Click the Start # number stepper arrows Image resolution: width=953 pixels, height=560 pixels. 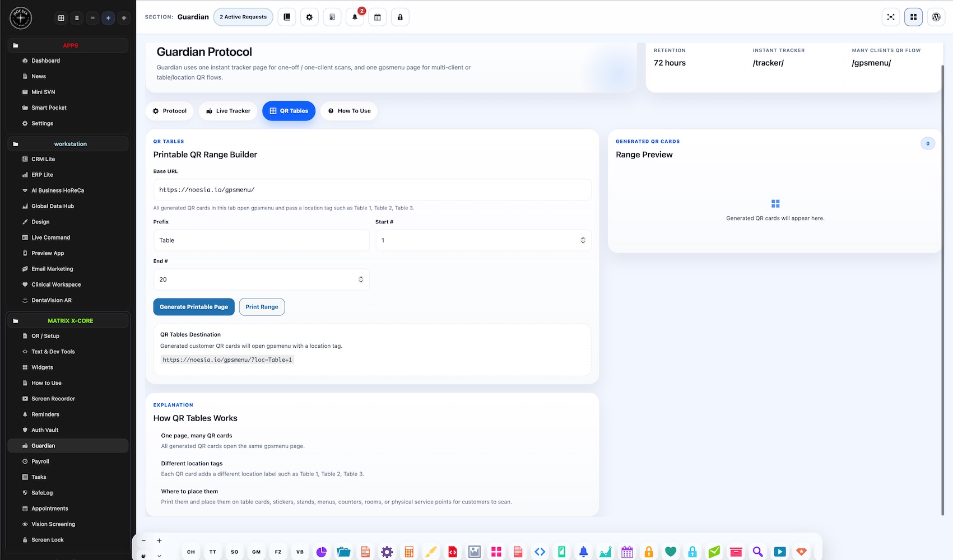tap(583, 240)
